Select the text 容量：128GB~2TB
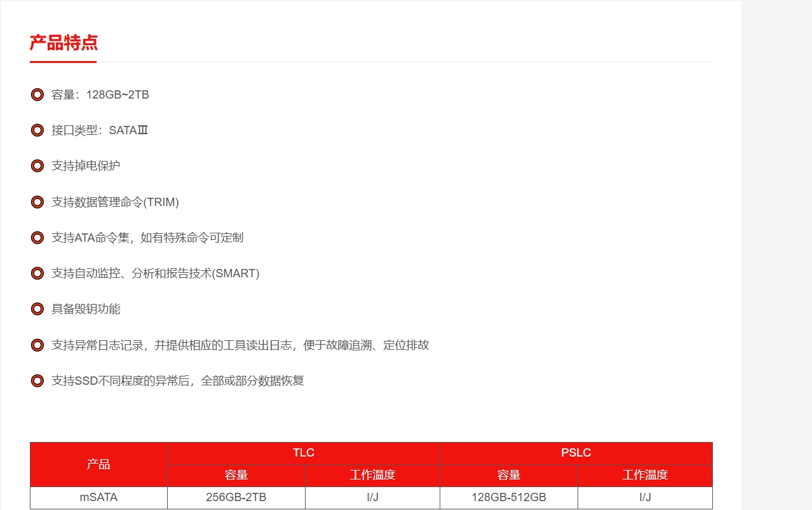This screenshot has height=510, width=812. (100, 95)
